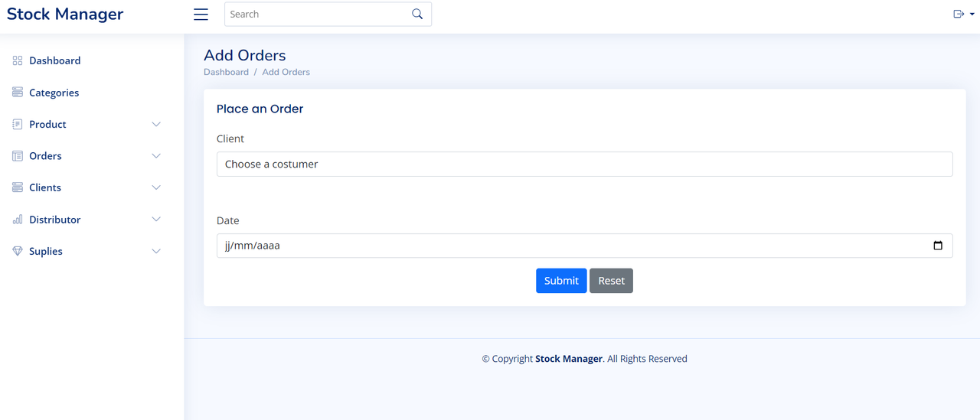Open the logout icon menu

(x=959, y=14)
